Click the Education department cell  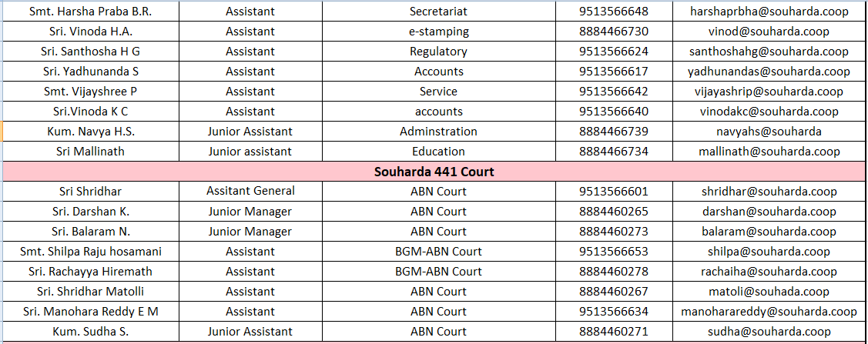point(438,152)
